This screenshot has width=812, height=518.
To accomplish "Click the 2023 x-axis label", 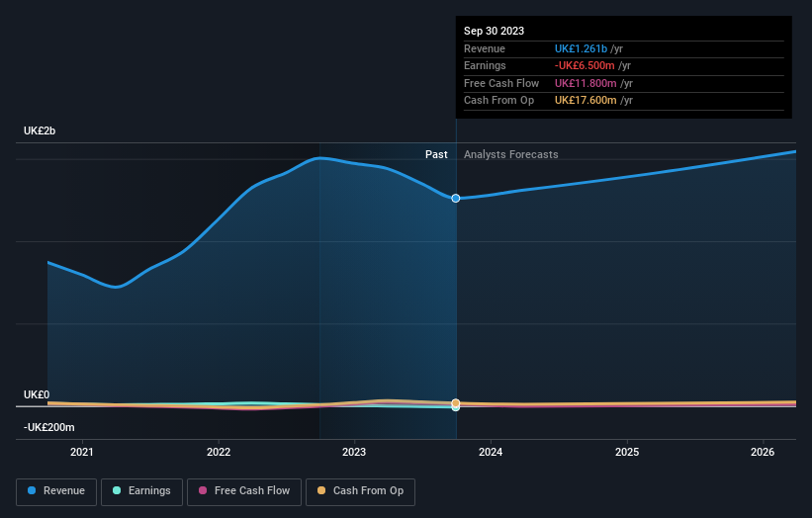I will point(354,452).
